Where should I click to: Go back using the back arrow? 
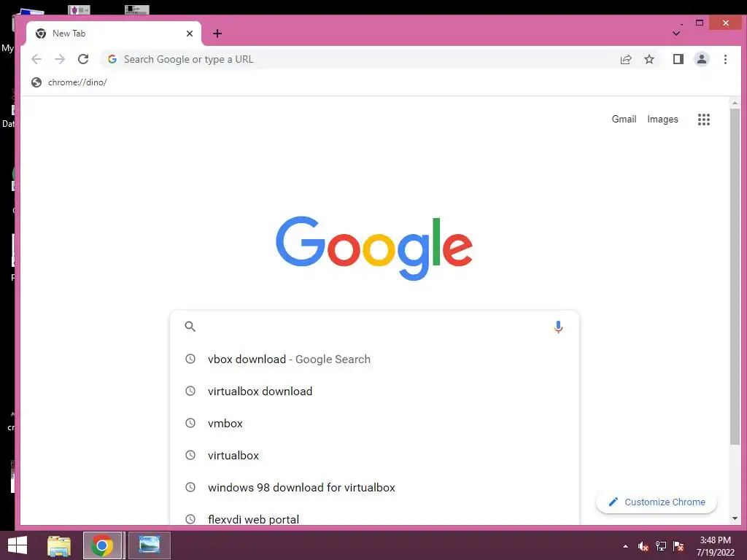pos(36,59)
